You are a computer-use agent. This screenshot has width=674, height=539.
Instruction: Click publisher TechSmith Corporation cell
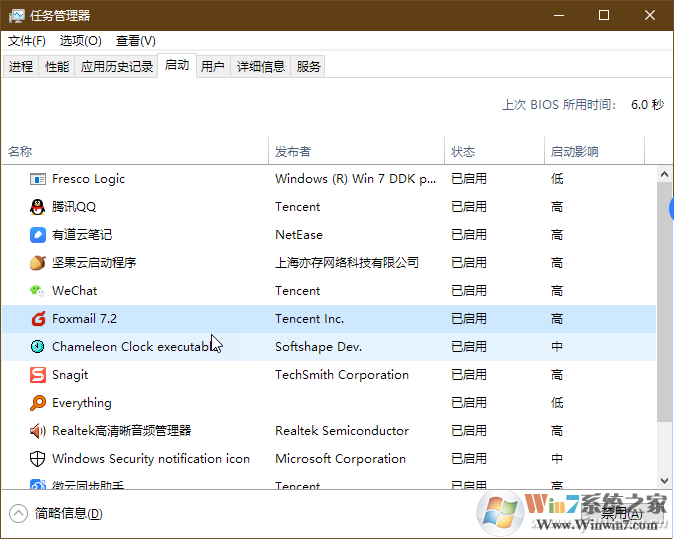click(342, 375)
